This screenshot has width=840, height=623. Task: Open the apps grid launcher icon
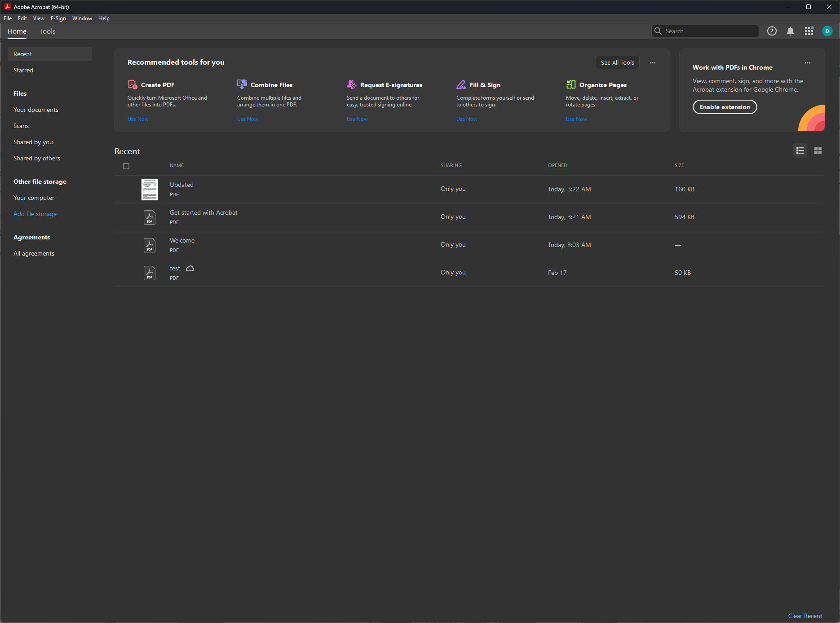pyautogui.click(x=809, y=31)
